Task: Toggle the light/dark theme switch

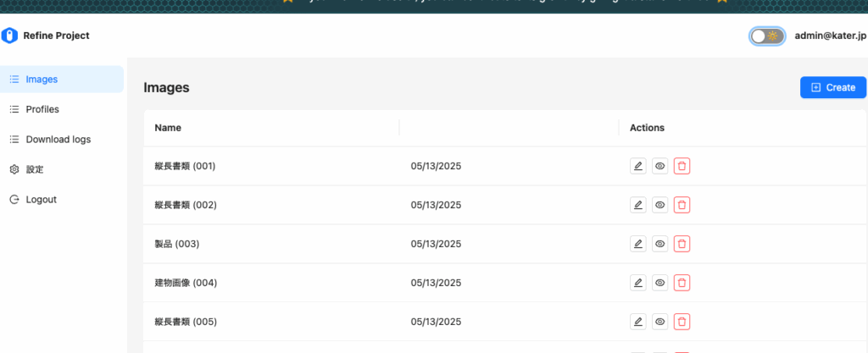Action: pos(767,36)
